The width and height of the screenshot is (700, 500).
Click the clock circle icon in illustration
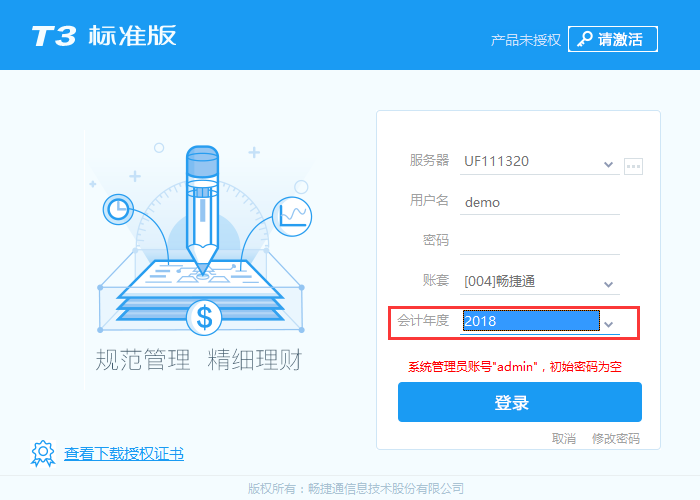coord(118,209)
